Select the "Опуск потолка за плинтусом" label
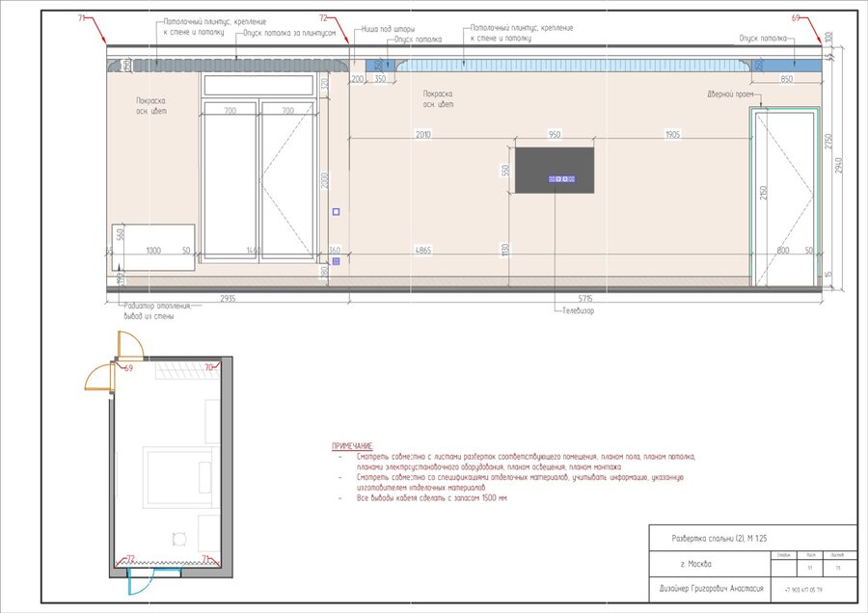Viewport: 868px width, 613px height. [x=289, y=33]
